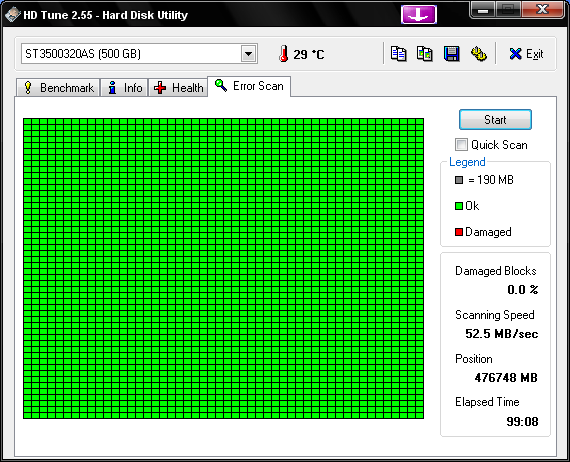570x462 pixels.
Task: Switch to the Health tab
Action: pyautogui.click(x=178, y=88)
